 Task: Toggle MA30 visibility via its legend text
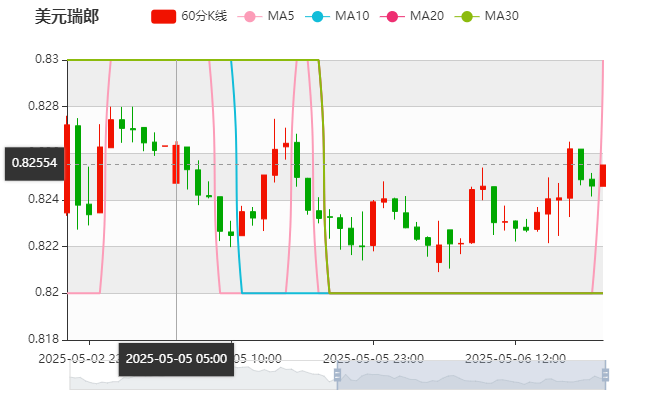tap(501, 17)
